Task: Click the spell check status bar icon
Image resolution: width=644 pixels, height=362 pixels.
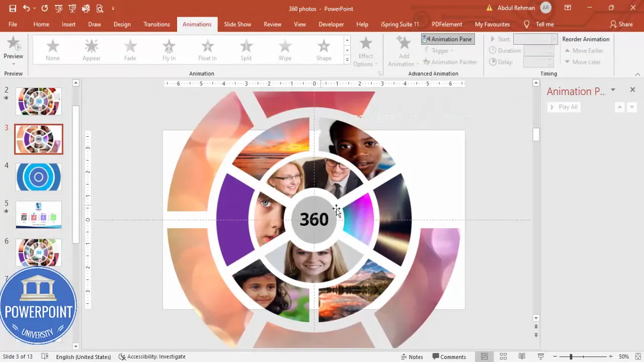Action: pyautogui.click(x=45, y=356)
